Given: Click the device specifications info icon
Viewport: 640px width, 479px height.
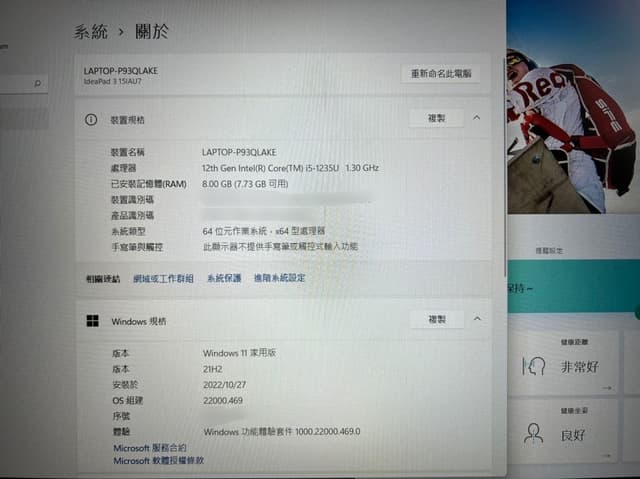Looking at the screenshot, I should click(91, 120).
